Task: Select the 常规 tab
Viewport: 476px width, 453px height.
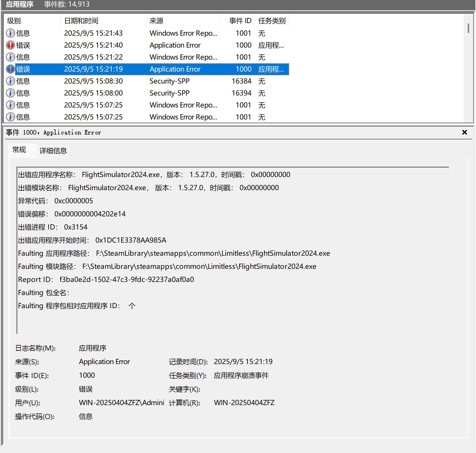Action: (19, 150)
